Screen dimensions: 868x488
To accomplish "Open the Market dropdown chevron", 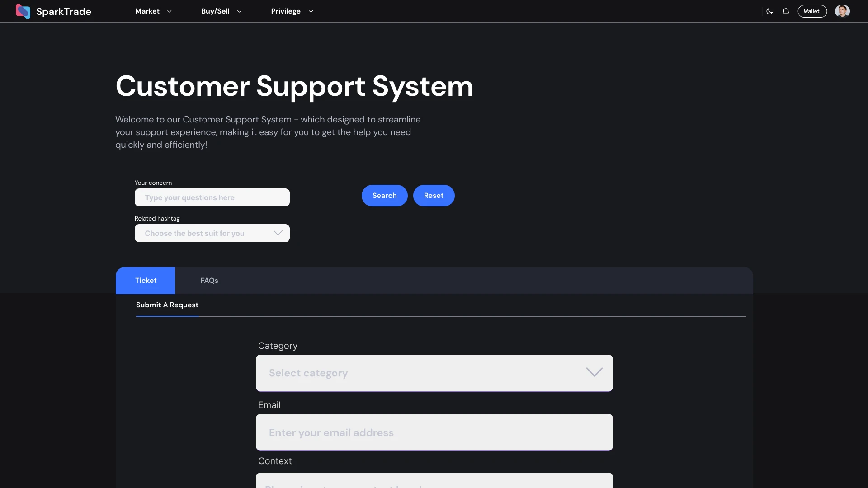I will pos(170,12).
